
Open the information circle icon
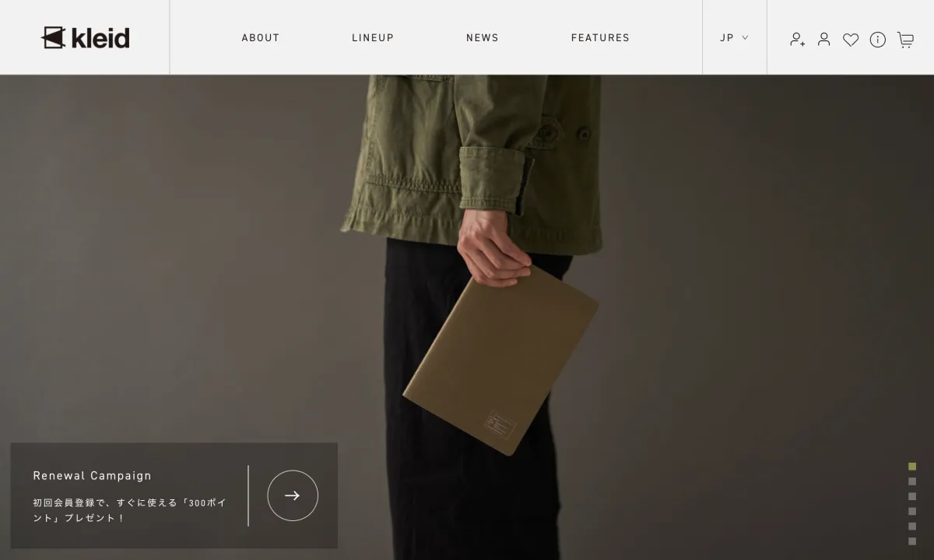pyautogui.click(x=878, y=40)
